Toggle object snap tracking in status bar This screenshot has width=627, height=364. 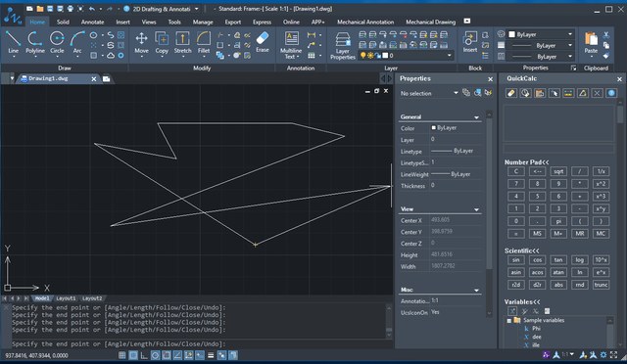[177, 355]
